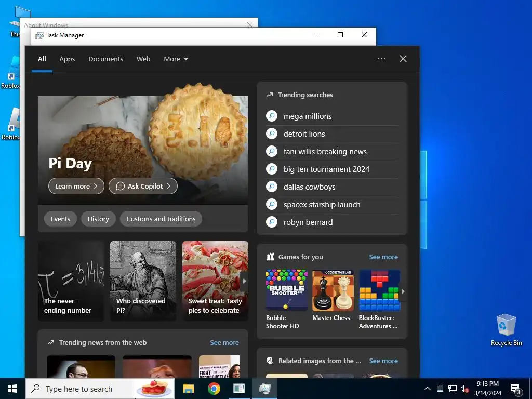
Task: Click magnifier icon beside robyn bernard
Action: point(272,222)
